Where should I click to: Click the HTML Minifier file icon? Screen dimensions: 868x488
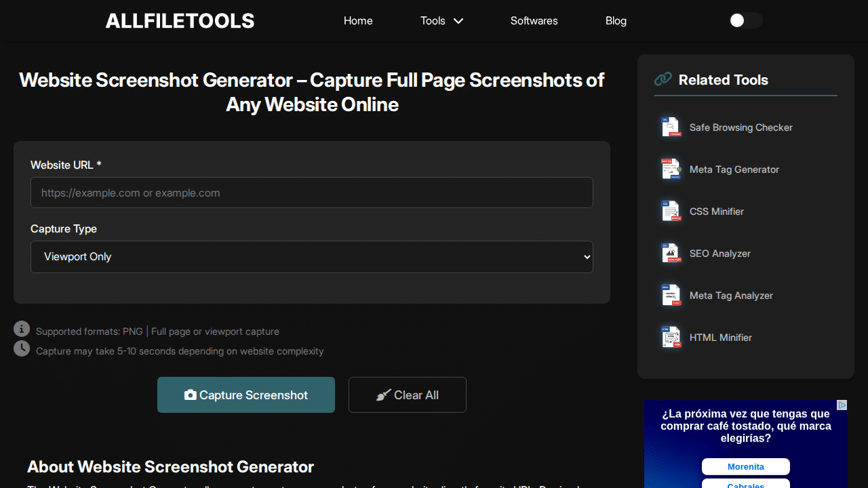coord(671,338)
